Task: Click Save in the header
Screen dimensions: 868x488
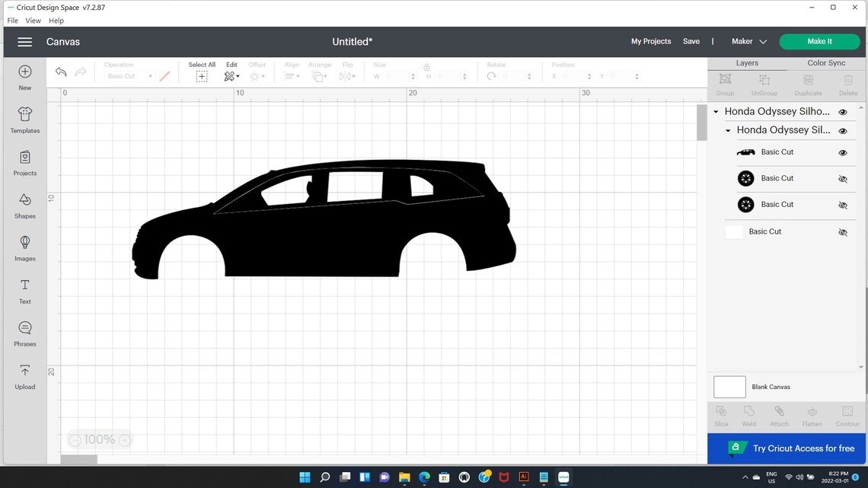Action: [x=691, y=41]
